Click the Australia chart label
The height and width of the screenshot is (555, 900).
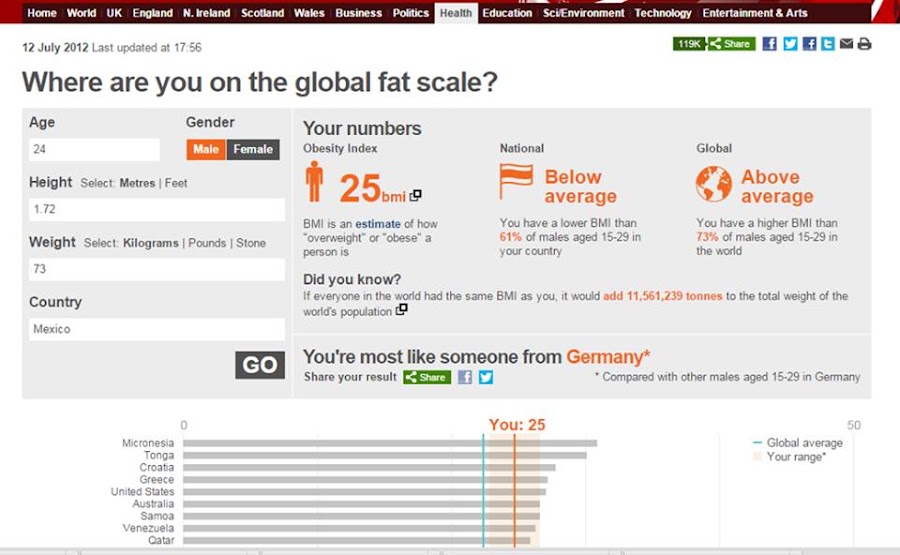point(153,504)
